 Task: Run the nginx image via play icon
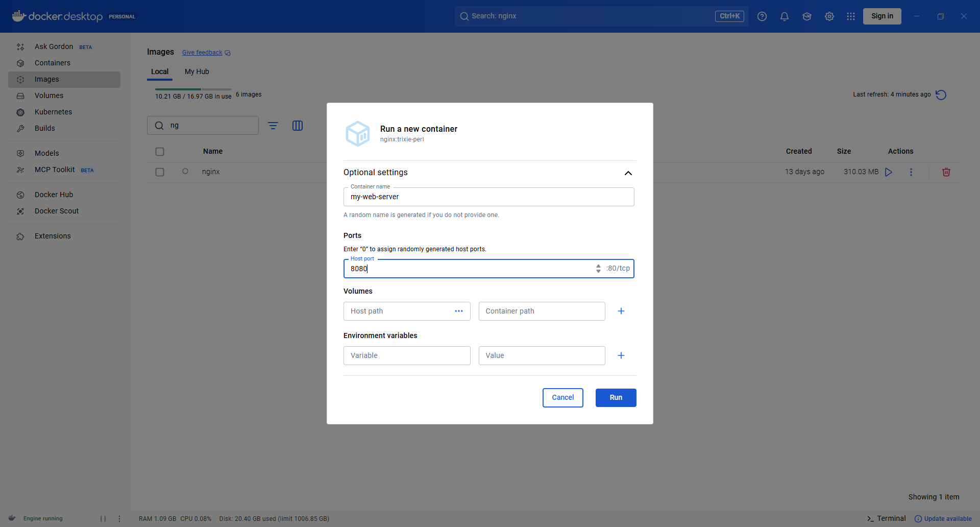coord(889,172)
